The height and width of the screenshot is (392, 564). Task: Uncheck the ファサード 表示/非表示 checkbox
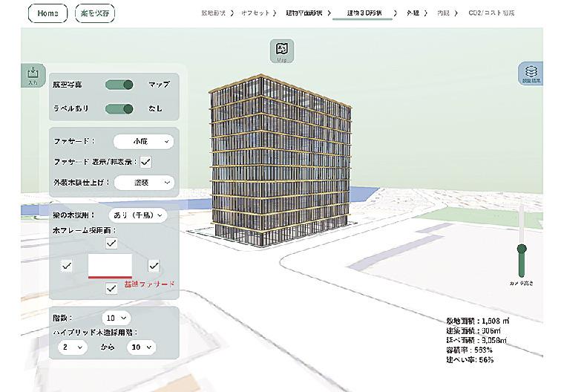[146, 162]
